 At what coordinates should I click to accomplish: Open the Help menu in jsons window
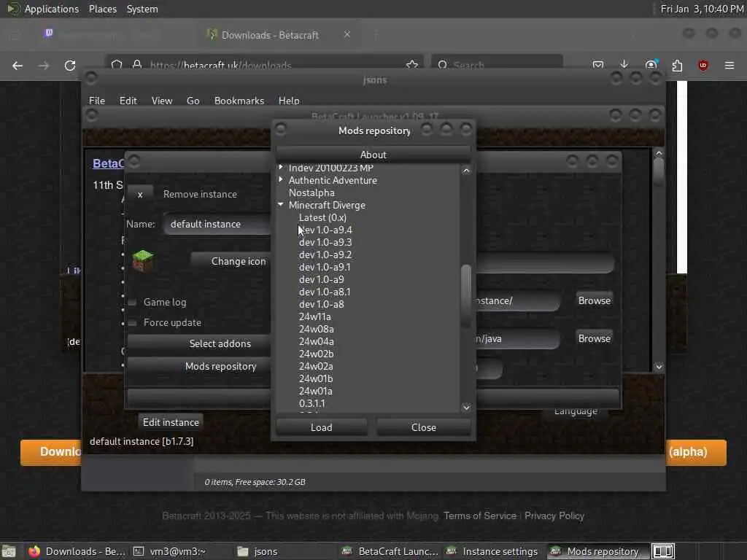[x=289, y=101]
